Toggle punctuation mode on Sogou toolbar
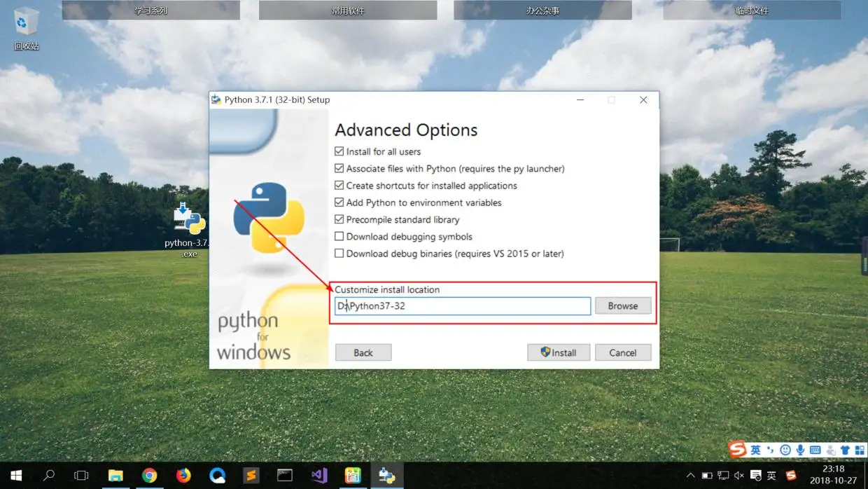868x489 pixels. (771, 450)
